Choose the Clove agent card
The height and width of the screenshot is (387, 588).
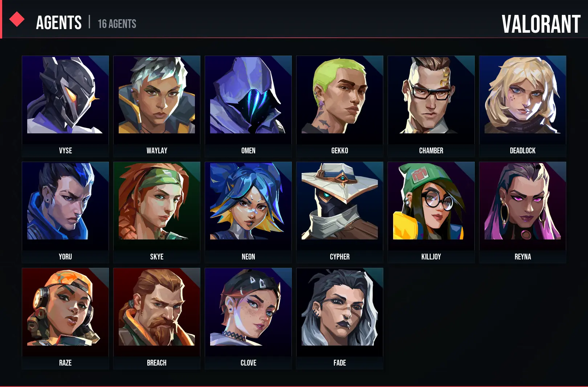(248, 318)
